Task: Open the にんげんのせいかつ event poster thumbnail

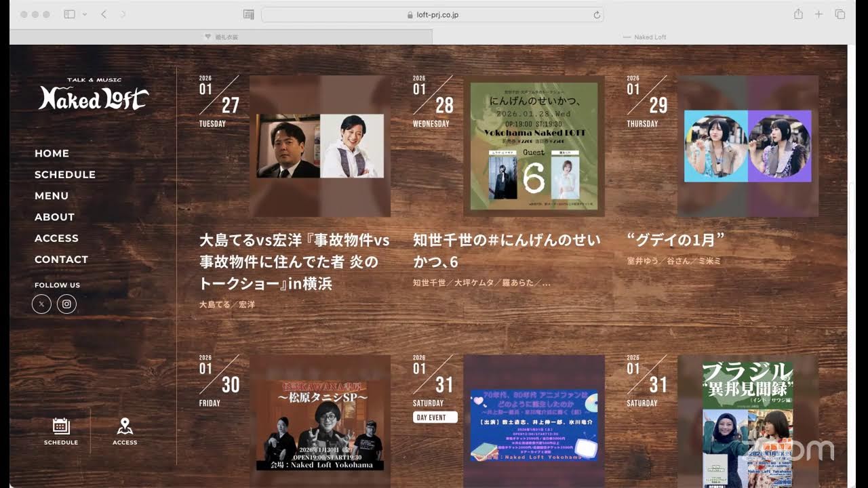Action: pos(534,146)
